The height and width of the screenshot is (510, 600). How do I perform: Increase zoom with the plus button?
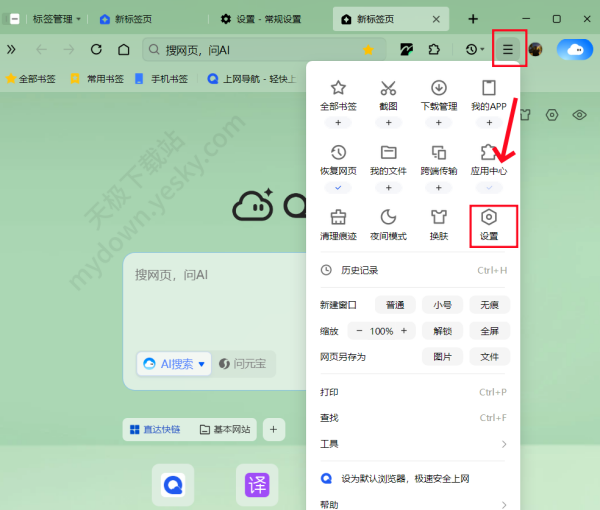click(x=404, y=331)
